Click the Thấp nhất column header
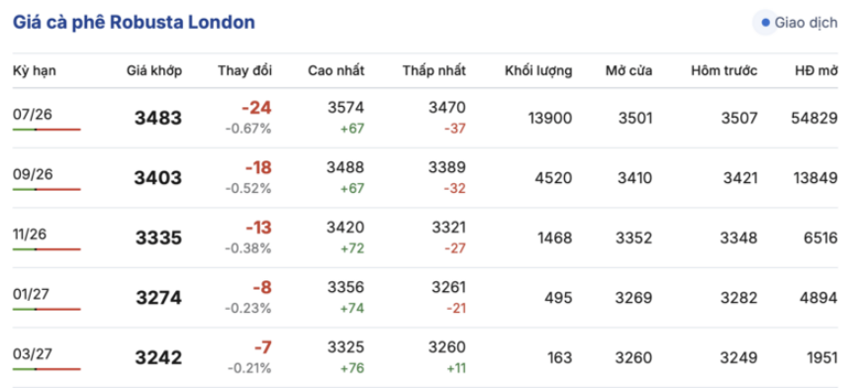 434,71
